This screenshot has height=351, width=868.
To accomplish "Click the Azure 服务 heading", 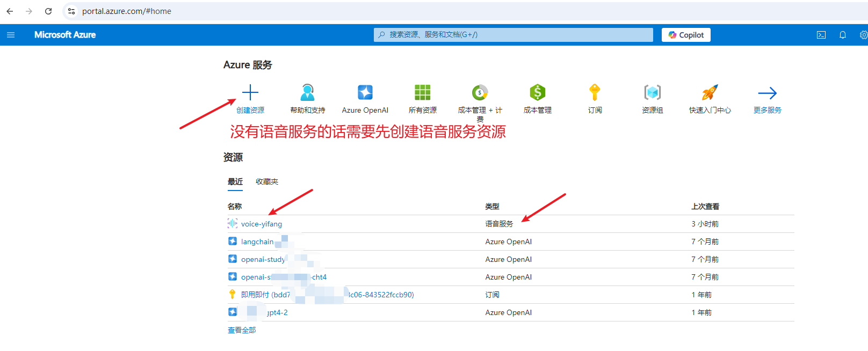I will (248, 65).
